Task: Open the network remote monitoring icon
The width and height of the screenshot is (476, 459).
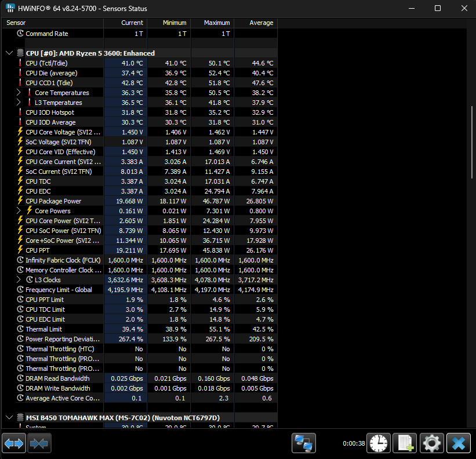Action: pos(304,443)
